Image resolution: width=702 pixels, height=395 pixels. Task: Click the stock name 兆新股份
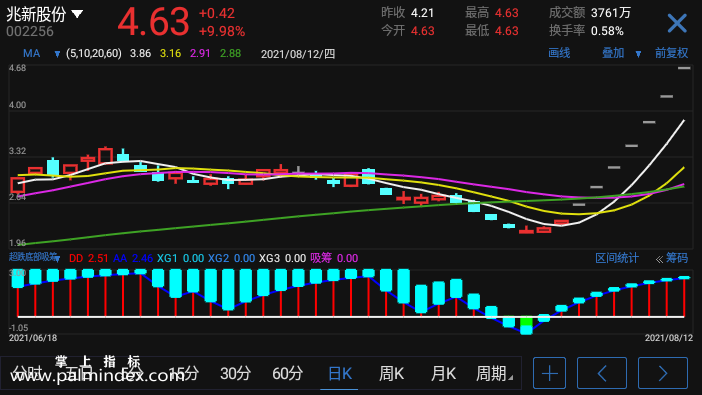36,15
